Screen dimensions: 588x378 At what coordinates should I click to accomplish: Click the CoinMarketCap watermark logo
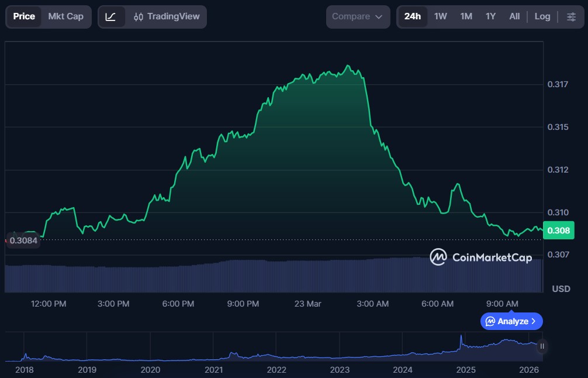click(x=480, y=257)
